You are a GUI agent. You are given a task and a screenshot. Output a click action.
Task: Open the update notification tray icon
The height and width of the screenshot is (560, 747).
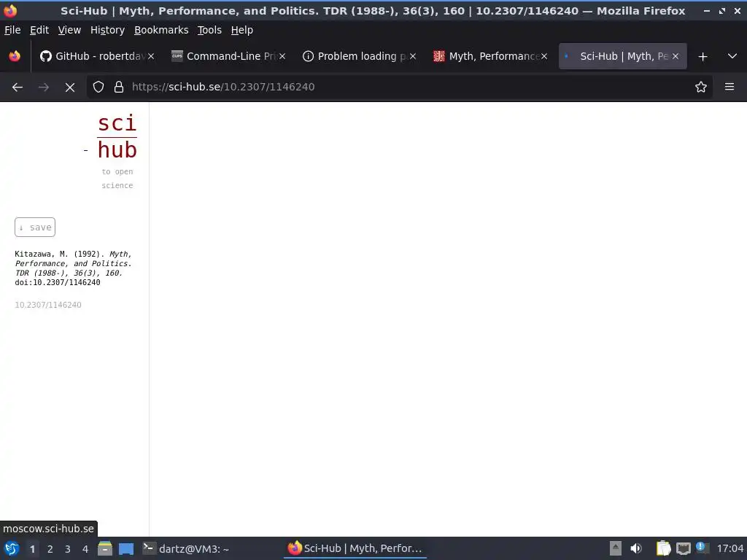[702, 548]
